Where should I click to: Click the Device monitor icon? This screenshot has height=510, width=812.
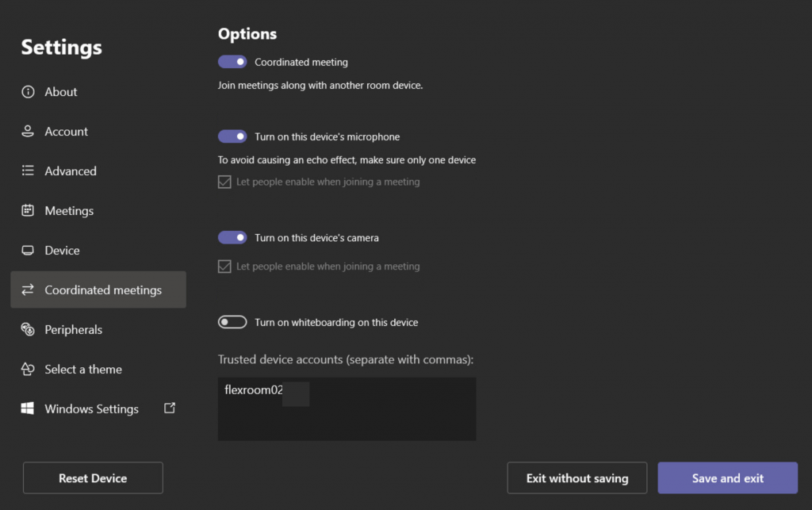(x=28, y=251)
